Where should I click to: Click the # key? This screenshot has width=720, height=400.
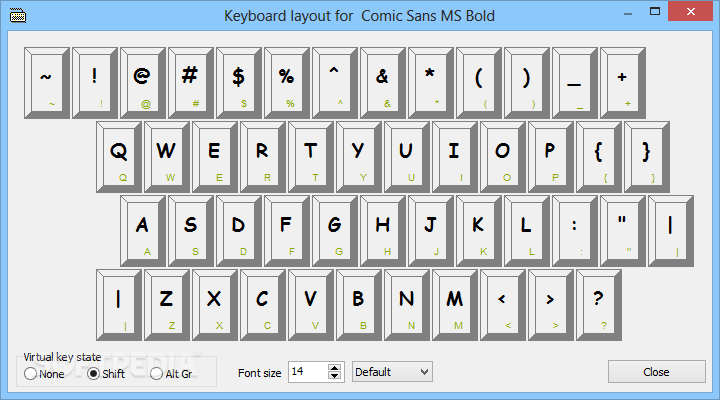[191, 83]
